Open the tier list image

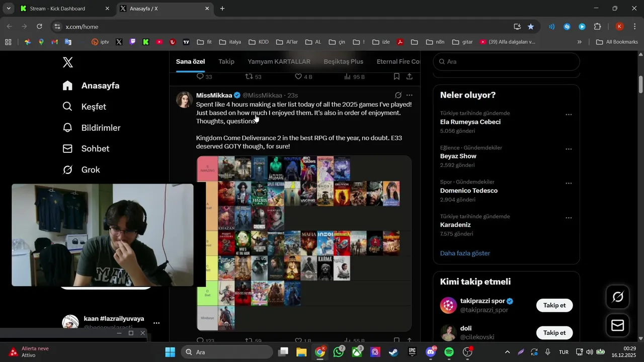click(x=304, y=243)
